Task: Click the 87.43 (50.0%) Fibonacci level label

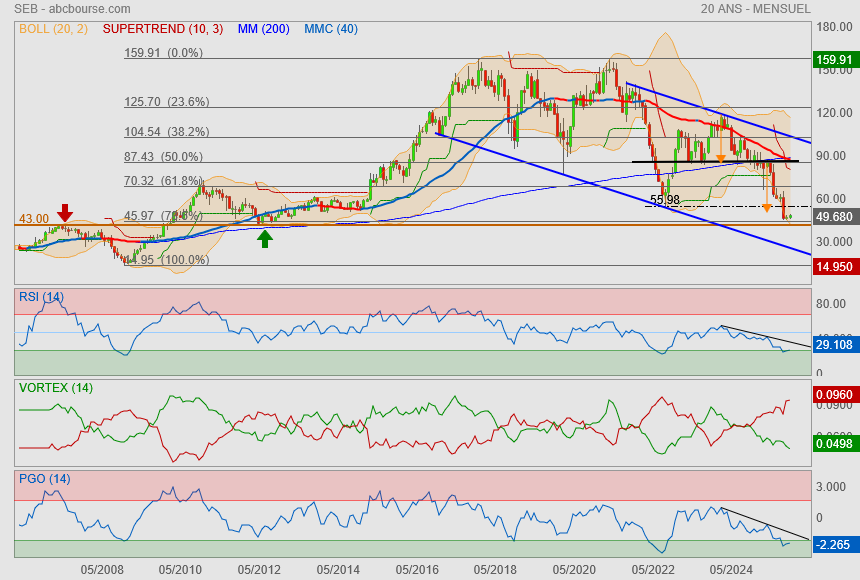Action: click(163, 157)
